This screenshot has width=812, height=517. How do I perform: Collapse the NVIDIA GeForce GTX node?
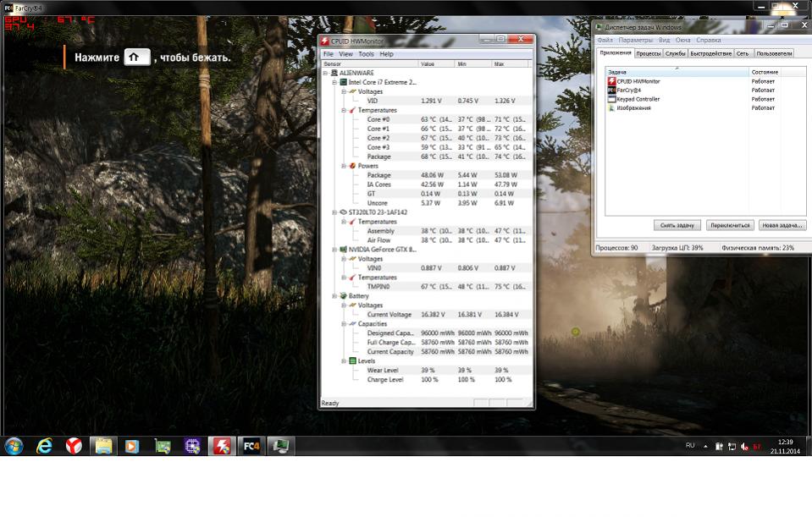tap(334, 250)
